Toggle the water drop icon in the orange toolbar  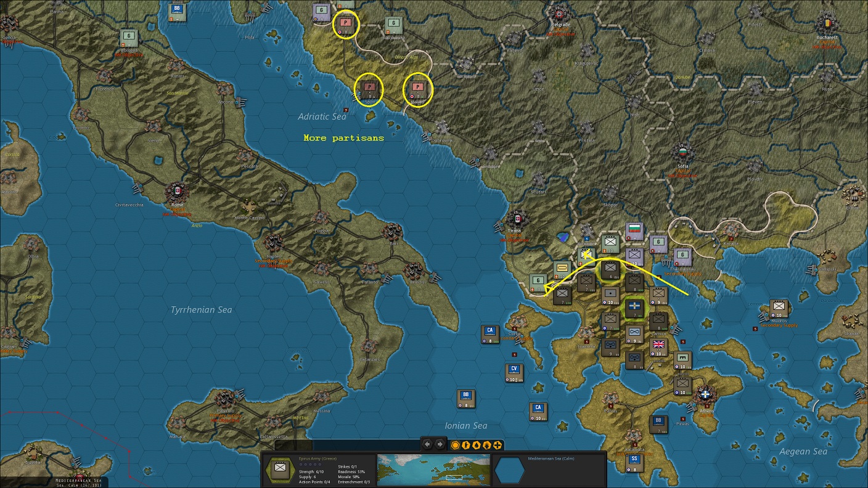click(x=477, y=445)
